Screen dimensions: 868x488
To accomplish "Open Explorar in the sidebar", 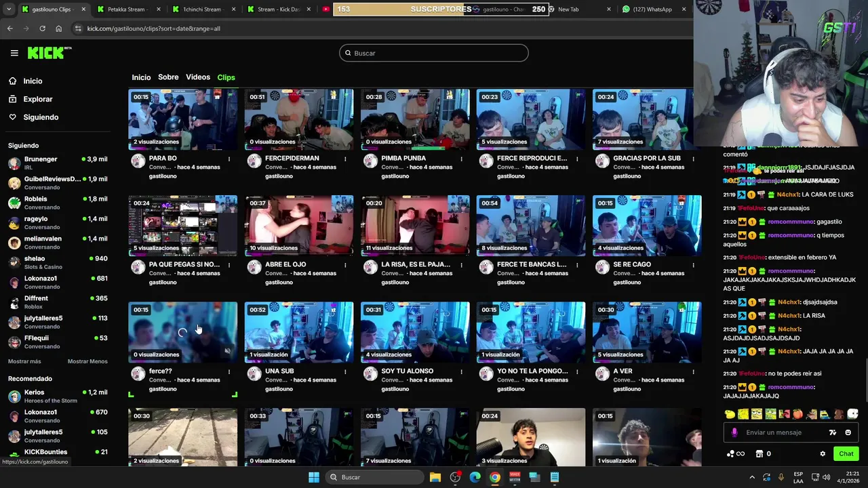I will (x=31, y=99).
